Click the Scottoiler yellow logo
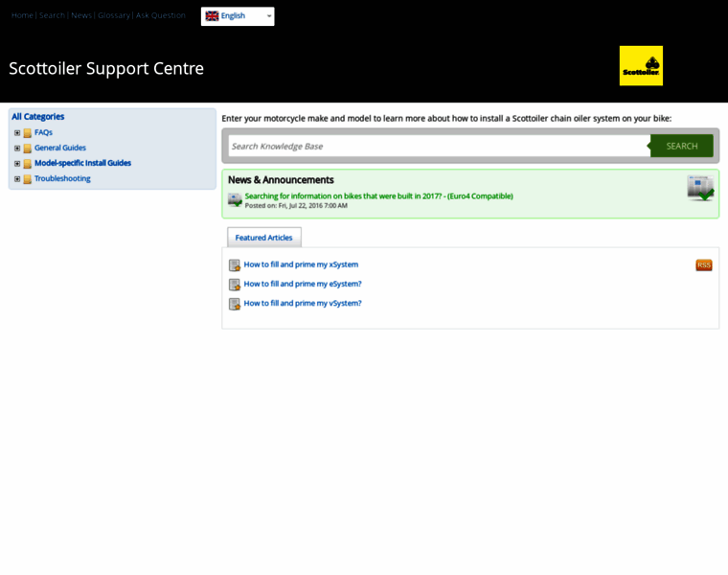728x575 pixels. [641, 65]
